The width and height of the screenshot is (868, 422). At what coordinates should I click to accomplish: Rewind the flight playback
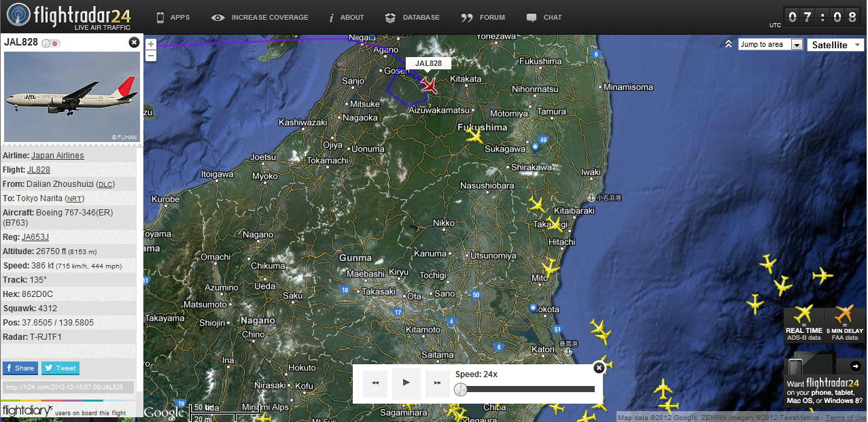click(x=375, y=383)
